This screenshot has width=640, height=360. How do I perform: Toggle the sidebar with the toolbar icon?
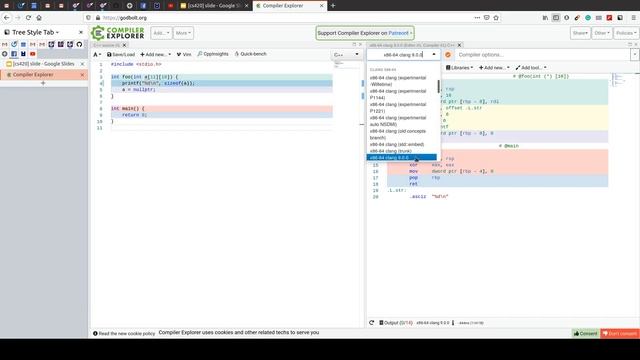click(x=556, y=18)
